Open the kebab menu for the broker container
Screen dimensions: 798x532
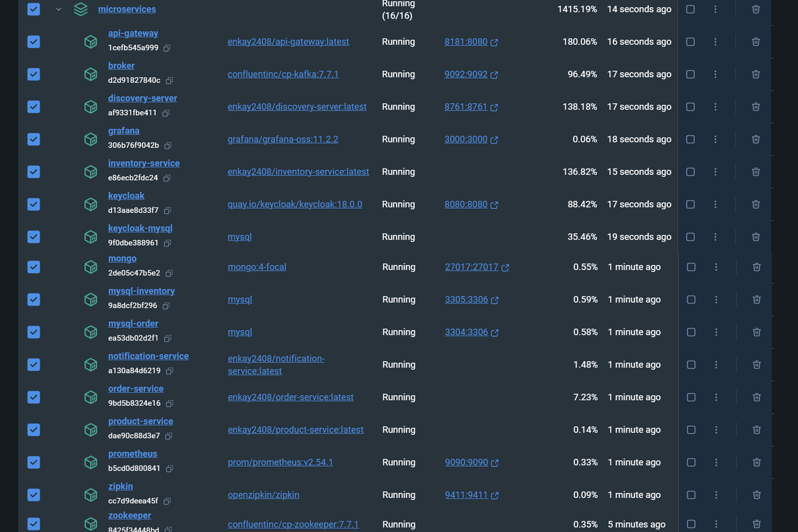[715, 74]
